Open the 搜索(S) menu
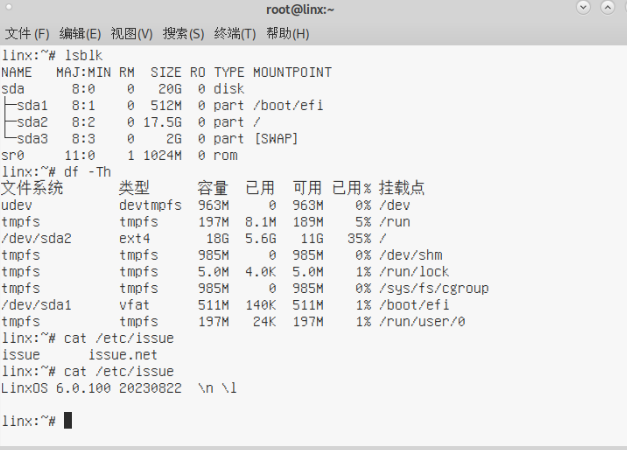Image resolution: width=627 pixels, height=450 pixels. (184, 34)
